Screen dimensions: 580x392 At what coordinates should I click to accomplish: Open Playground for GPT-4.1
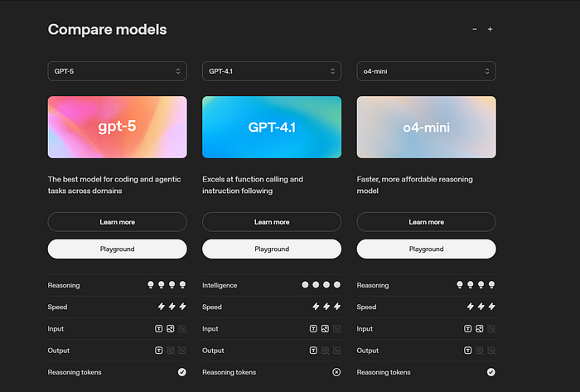pos(272,249)
